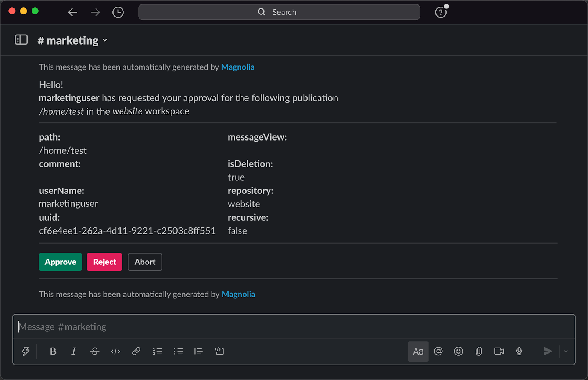588x380 pixels.
Task: Attach a file with the paperclip icon
Action: (x=478, y=351)
